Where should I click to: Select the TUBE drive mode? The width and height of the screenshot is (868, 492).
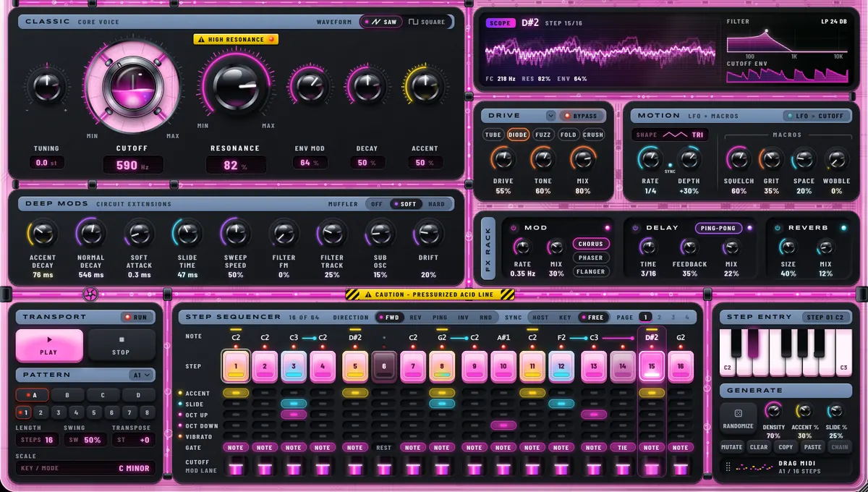tap(493, 135)
